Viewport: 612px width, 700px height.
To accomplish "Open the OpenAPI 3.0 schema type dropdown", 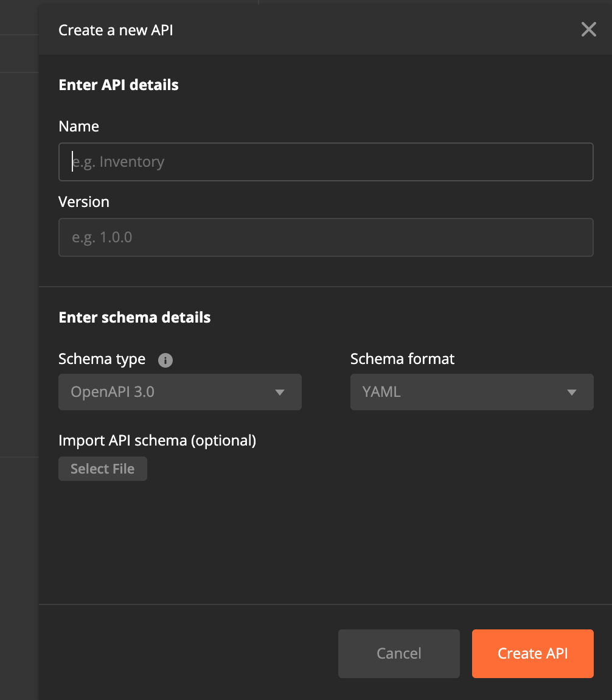I will (170, 392).
